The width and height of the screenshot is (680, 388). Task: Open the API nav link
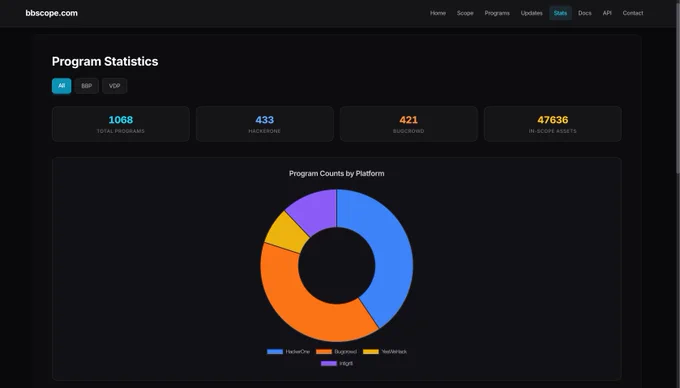tap(607, 13)
